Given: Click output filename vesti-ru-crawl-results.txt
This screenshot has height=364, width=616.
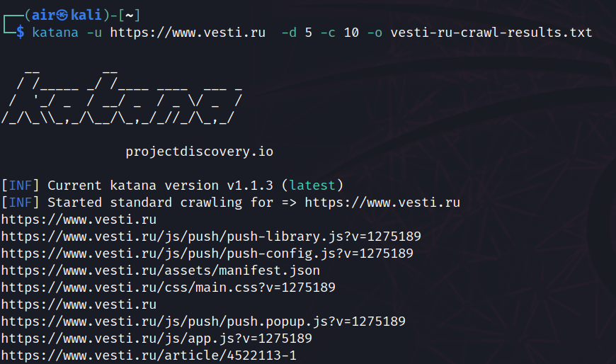Looking at the screenshot, I should (491, 33).
